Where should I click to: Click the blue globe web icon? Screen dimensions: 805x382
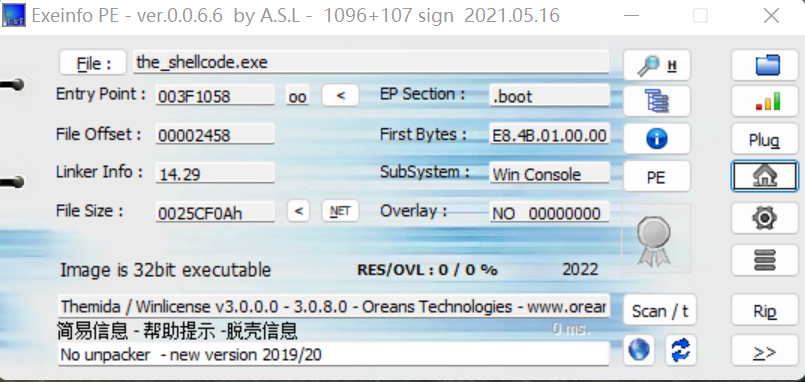(x=639, y=350)
